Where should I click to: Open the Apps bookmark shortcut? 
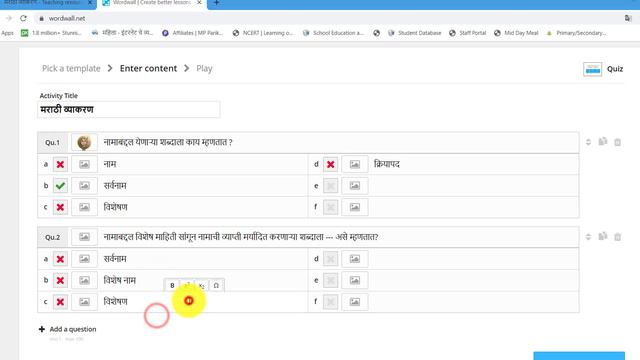pyautogui.click(x=7, y=33)
